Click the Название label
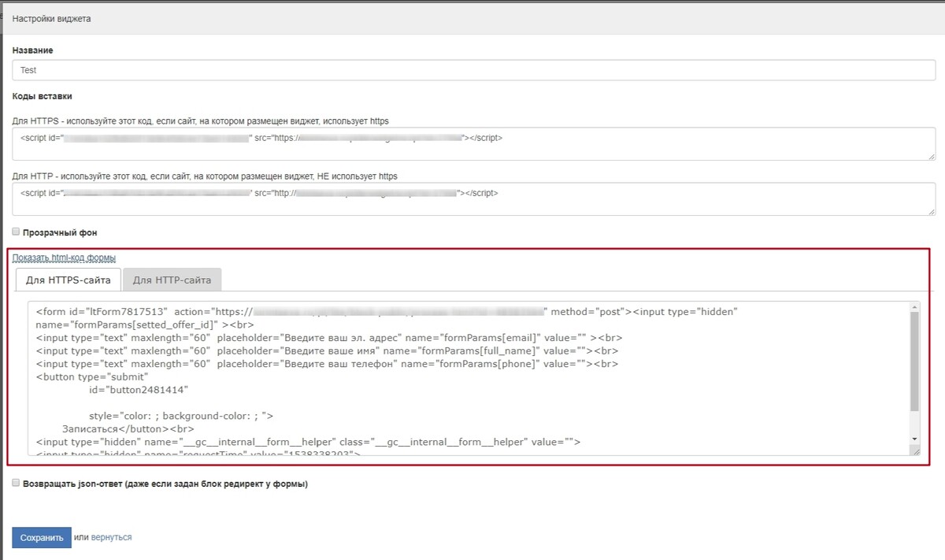This screenshot has width=945, height=560. (x=32, y=50)
